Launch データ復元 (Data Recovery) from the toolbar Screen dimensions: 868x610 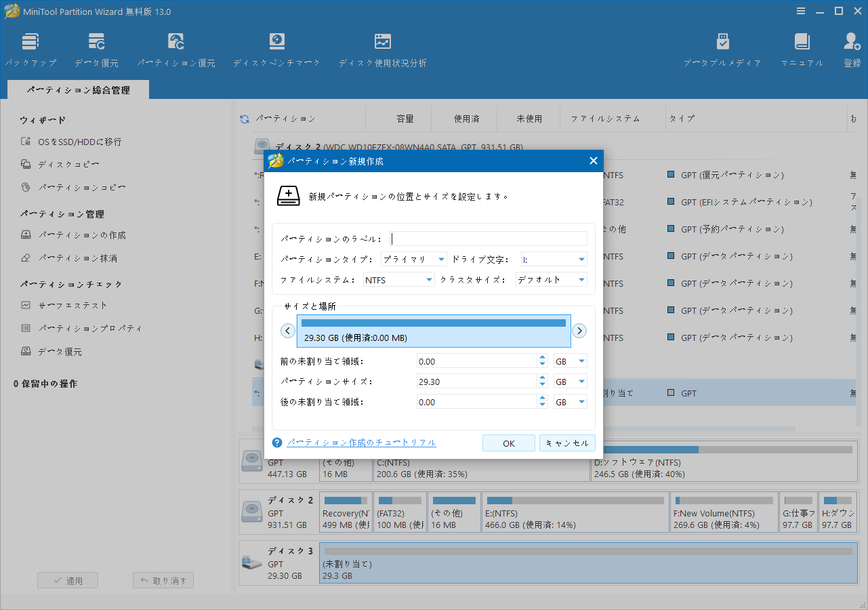(x=96, y=47)
